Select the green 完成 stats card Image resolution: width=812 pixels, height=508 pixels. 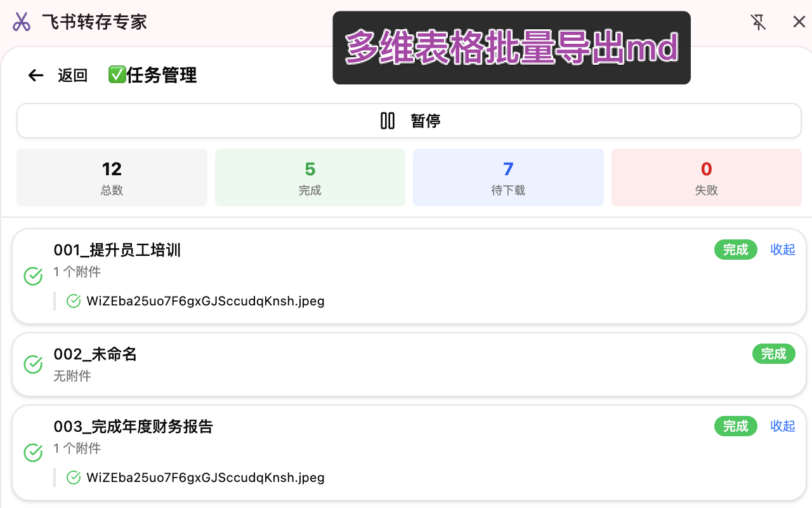(310, 177)
